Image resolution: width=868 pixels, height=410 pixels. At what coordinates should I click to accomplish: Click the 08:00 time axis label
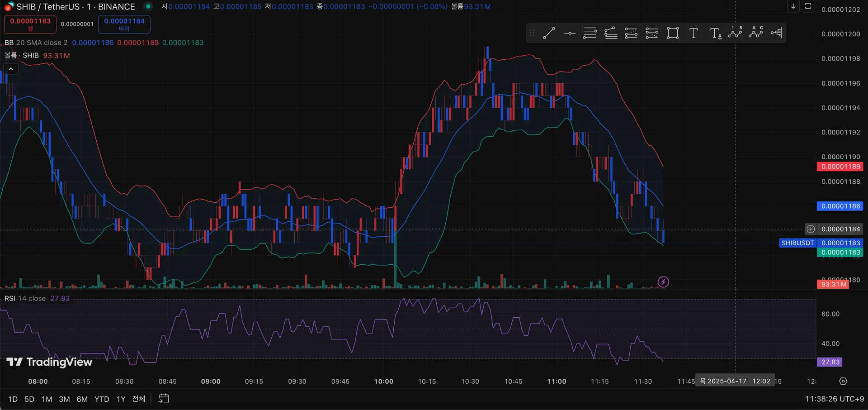click(x=38, y=381)
